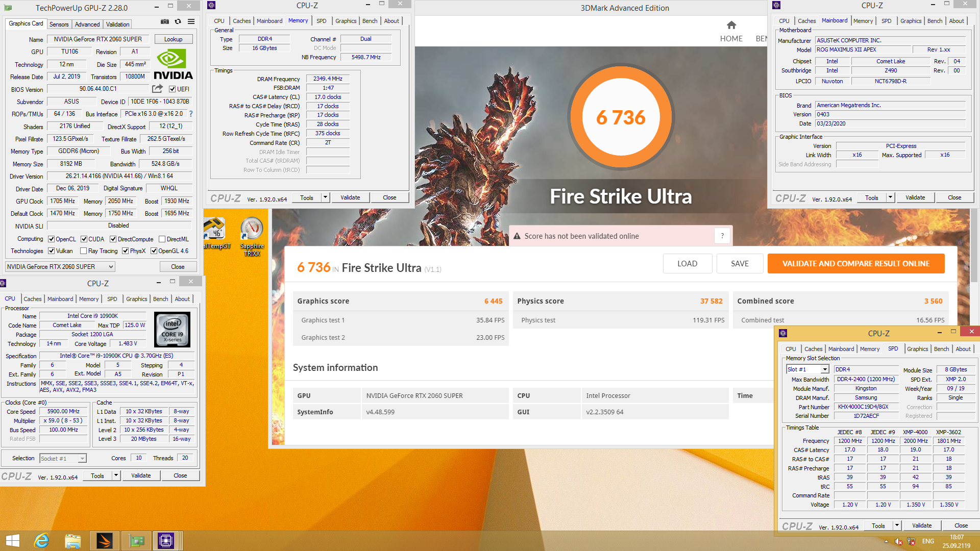The width and height of the screenshot is (980, 551).
Task: Click the CPU-Z Mainboard window title icon
Action: 776,5
